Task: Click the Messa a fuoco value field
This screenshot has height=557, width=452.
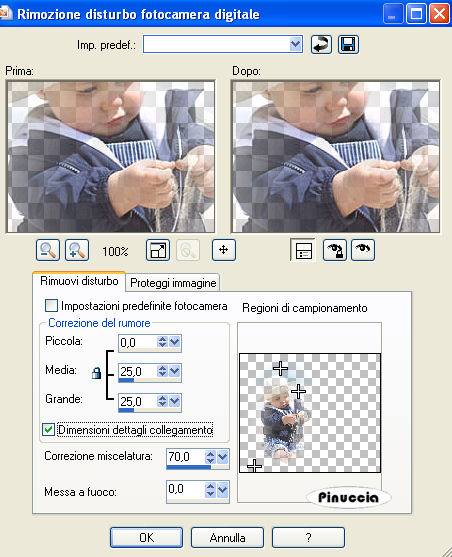Action: point(185,490)
